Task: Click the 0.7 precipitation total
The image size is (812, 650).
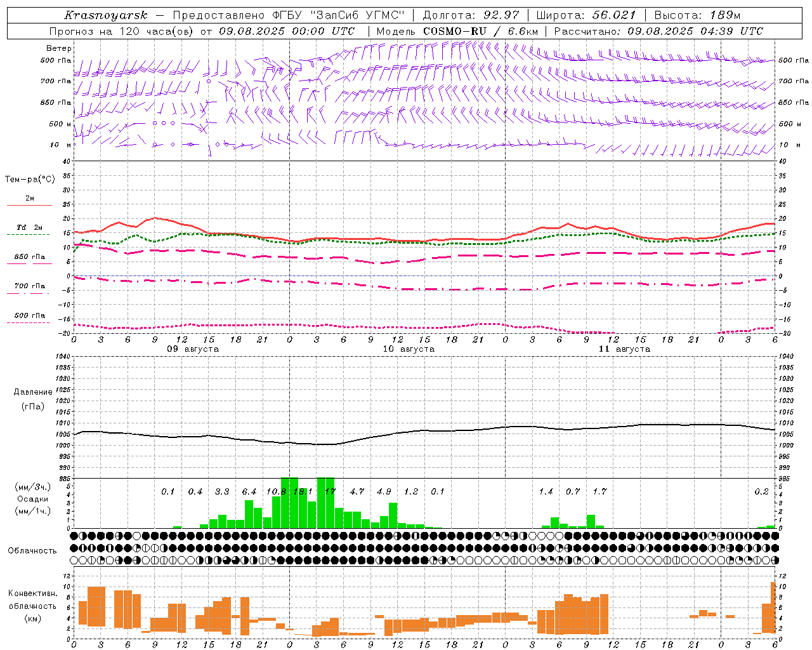Action: [573, 492]
